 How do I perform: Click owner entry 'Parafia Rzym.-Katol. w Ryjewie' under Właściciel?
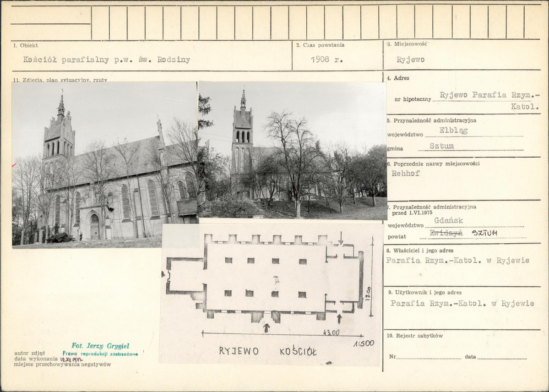click(457, 260)
